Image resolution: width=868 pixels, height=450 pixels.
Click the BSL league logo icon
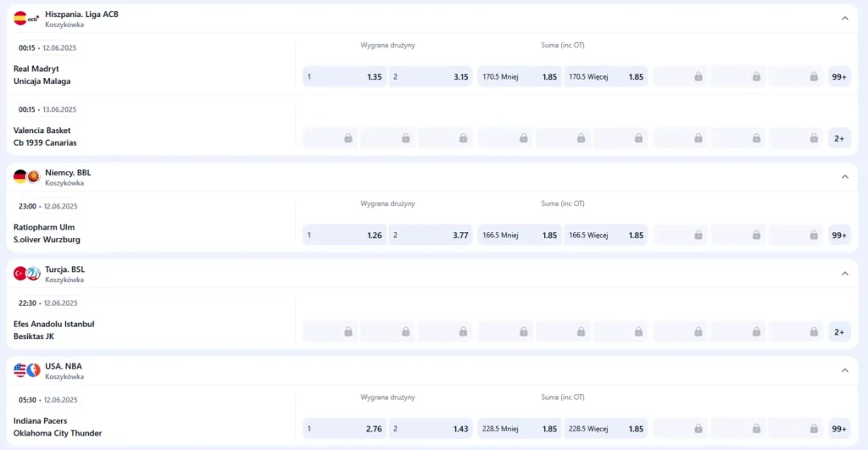(x=34, y=274)
